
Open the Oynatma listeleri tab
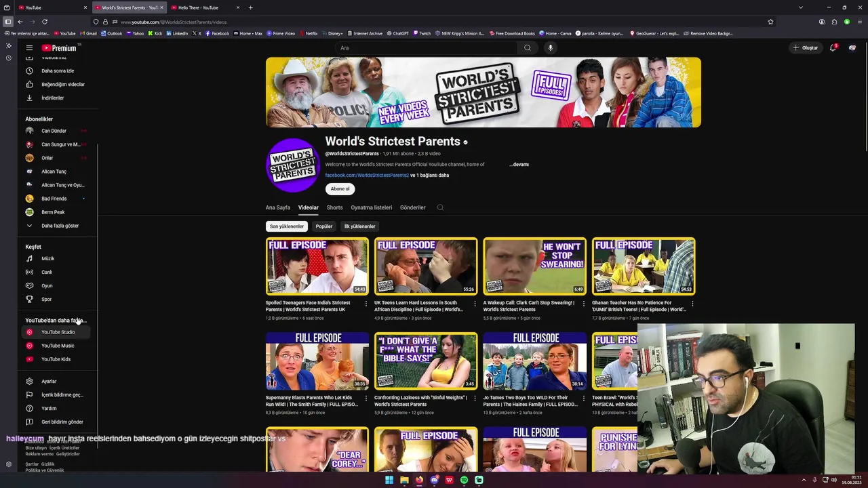[372, 207]
